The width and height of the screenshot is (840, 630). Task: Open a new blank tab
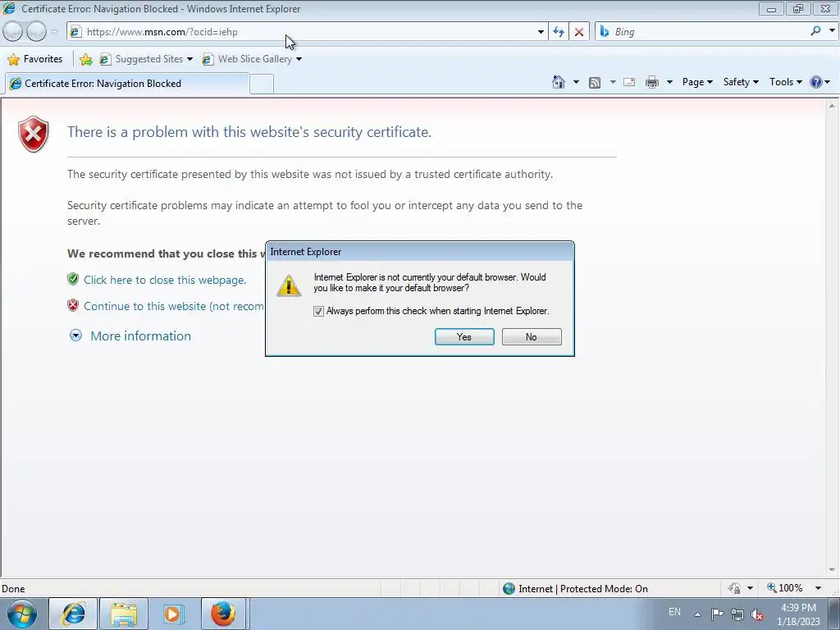(x=262, y=84)
